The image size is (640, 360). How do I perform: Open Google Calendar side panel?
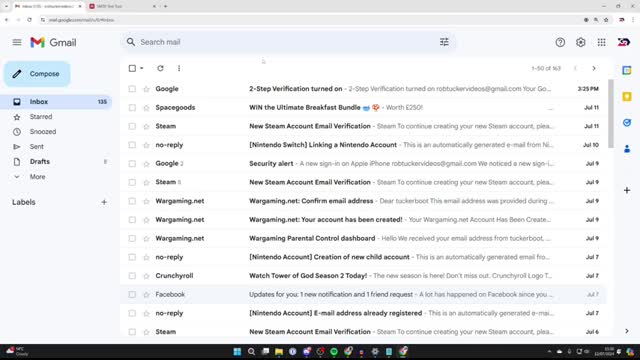point(627,70)
